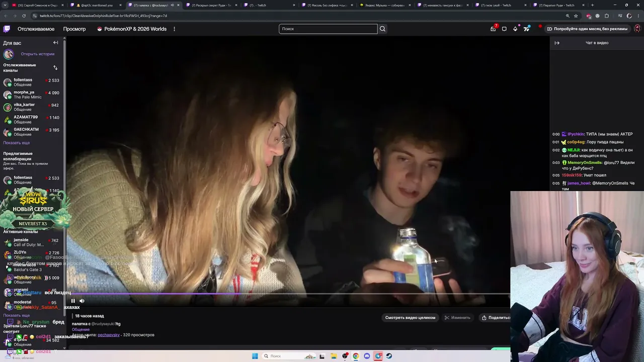This screenshot has width=644, height=362.
Task: Switch to the 'гном злой - Twitch' tab
Action: (x=501, y=5)
